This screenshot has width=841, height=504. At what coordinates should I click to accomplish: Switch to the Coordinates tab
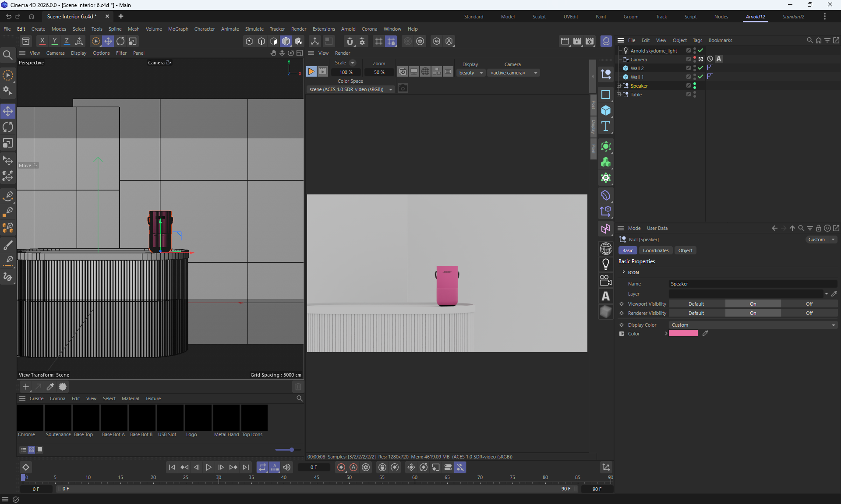655,250
